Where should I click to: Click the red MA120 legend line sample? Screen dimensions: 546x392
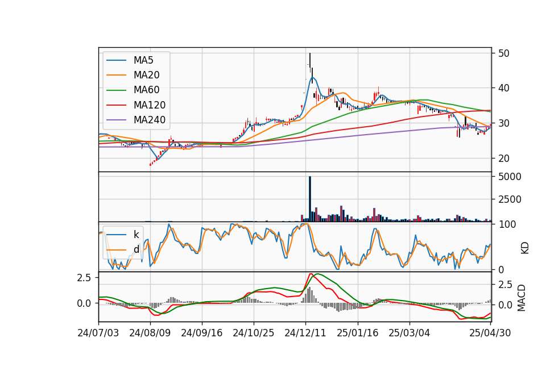point(116,105)
